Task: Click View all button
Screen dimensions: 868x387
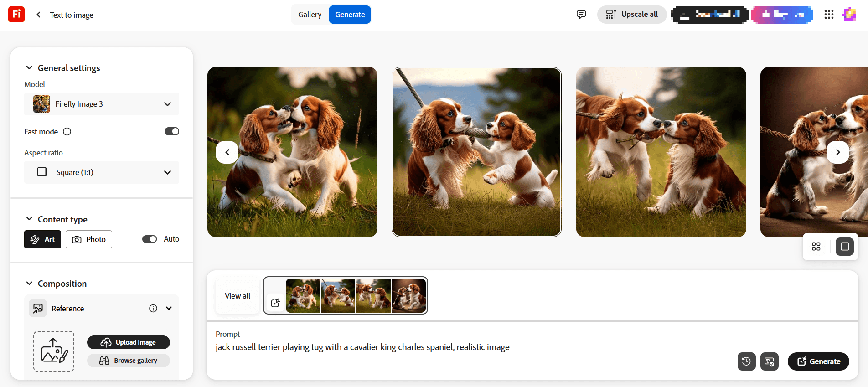Action: [238, 296]
